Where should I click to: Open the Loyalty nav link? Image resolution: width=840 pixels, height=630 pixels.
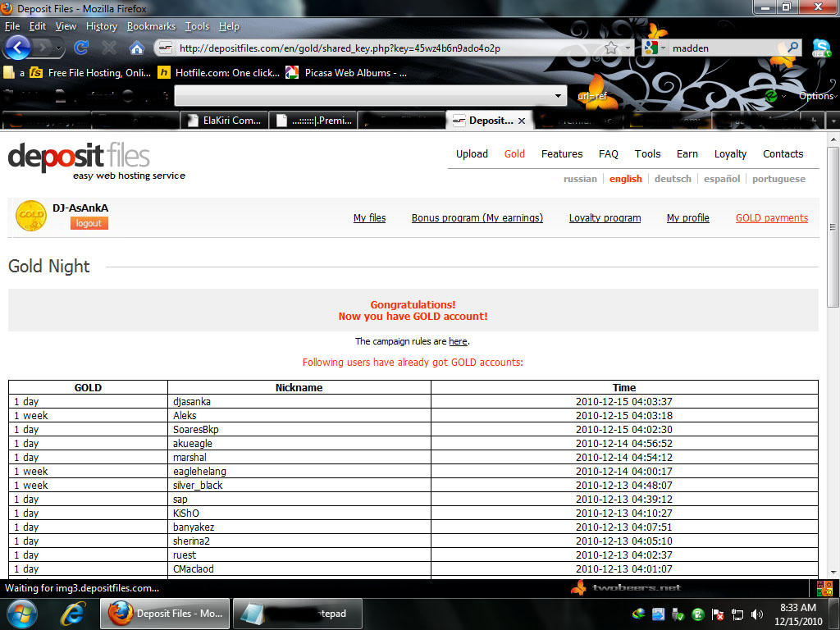(730, 154)
